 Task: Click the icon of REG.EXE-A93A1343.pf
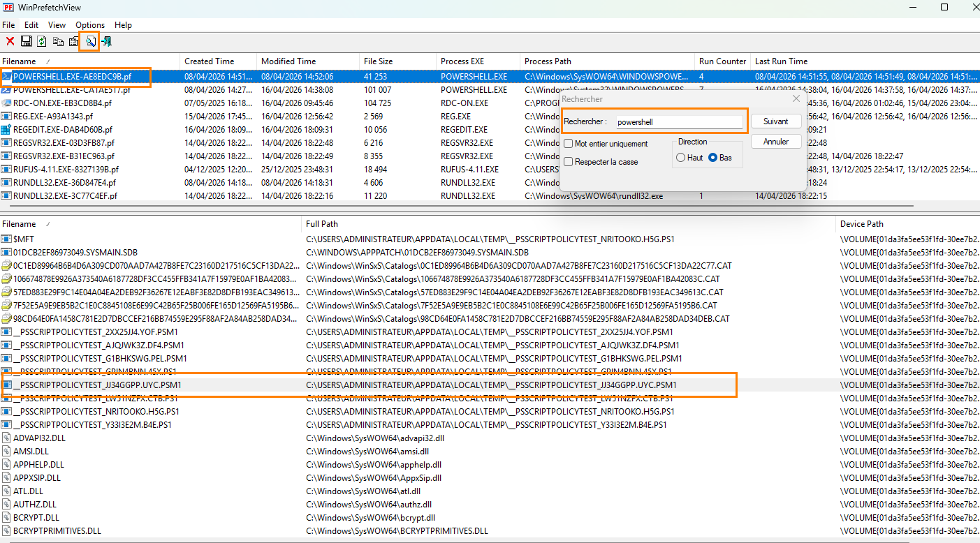coord(6,117)
